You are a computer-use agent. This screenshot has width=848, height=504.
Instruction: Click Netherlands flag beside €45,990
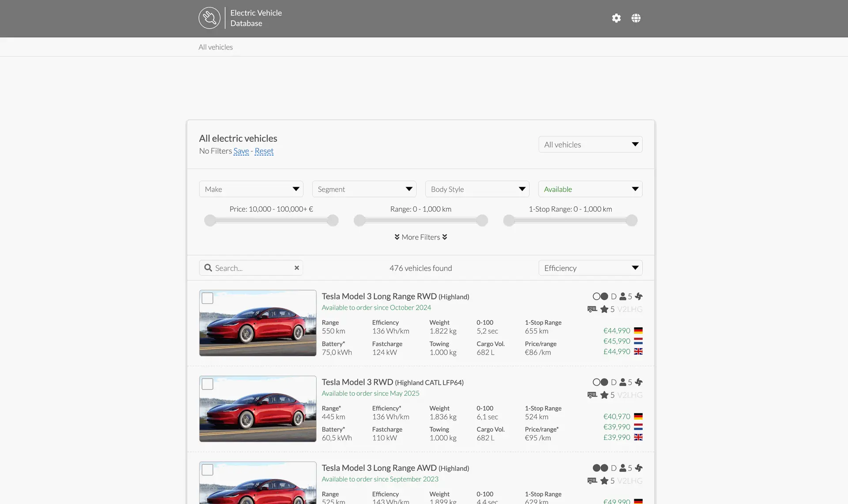click(638, 341)
